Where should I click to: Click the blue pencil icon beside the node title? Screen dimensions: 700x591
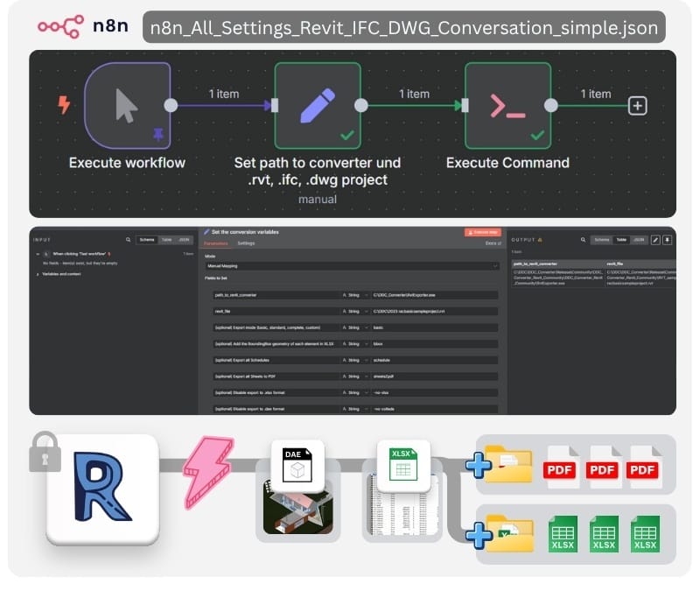click(x=206, y=231)
